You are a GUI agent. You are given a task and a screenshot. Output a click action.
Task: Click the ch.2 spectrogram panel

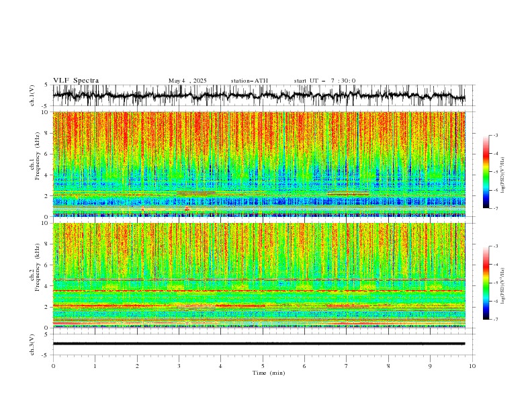point(263,275)
